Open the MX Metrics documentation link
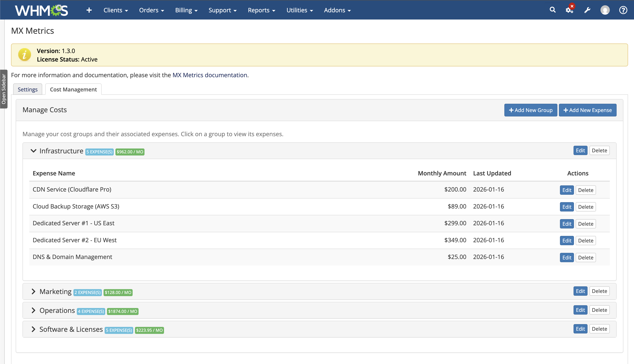This screenshot has width=634, height=364. pos(210,75)
